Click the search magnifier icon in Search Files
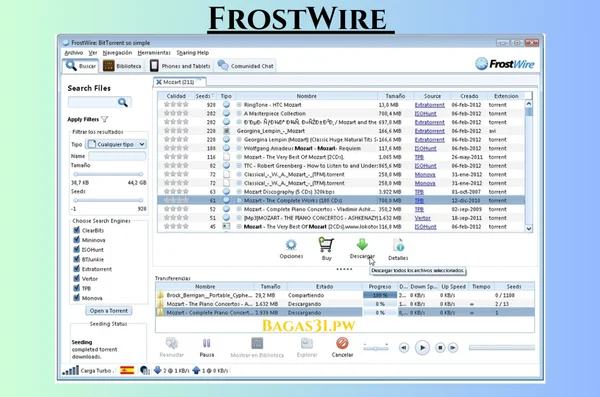Viewport: 600px width, 397px height. [x=122, y=102]
